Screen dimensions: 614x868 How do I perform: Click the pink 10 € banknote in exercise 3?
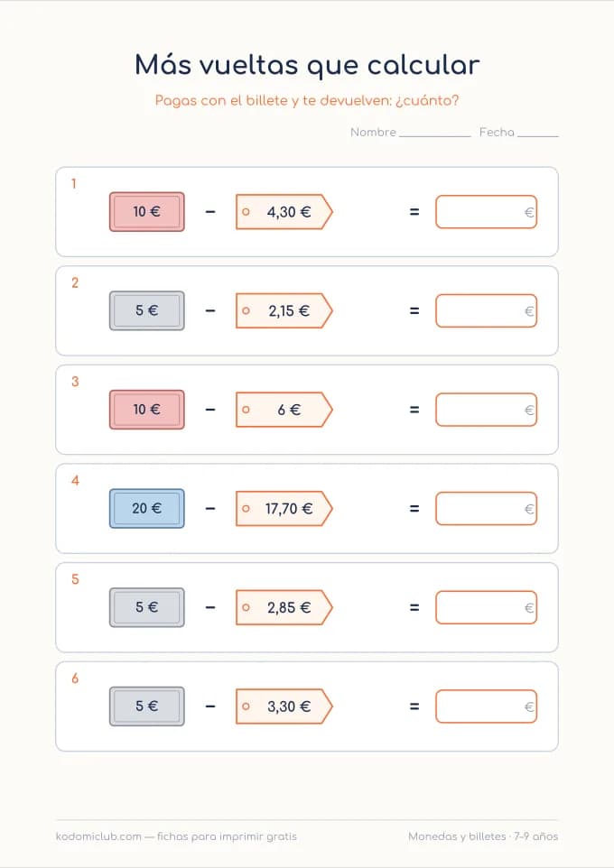(147, 410)
